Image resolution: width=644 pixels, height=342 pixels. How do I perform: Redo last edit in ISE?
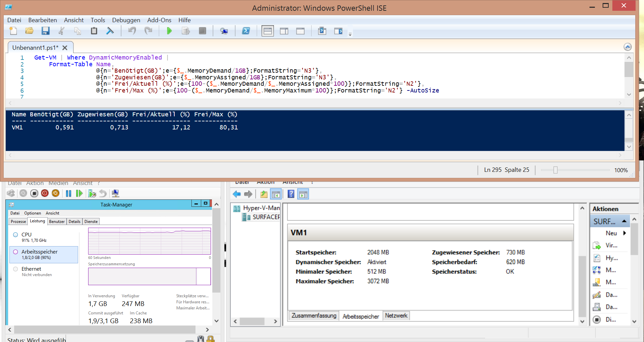pyautogui.click(x=148, y=31)
